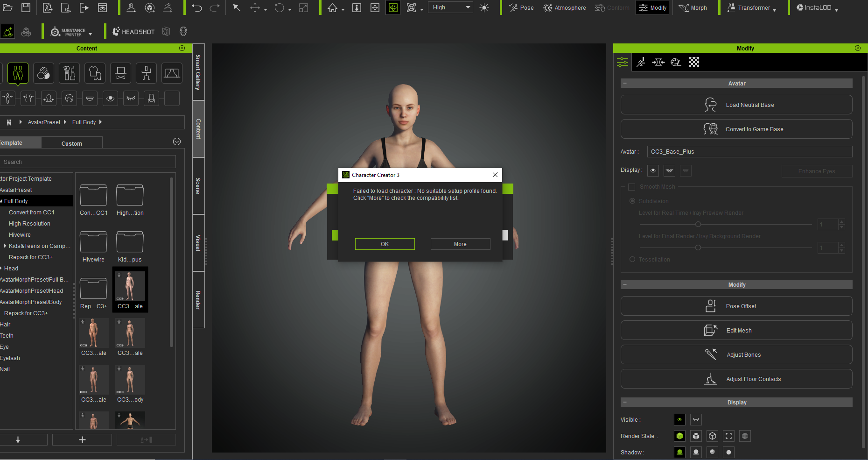Select the Hair content subcategory icon

click(70, 98)
